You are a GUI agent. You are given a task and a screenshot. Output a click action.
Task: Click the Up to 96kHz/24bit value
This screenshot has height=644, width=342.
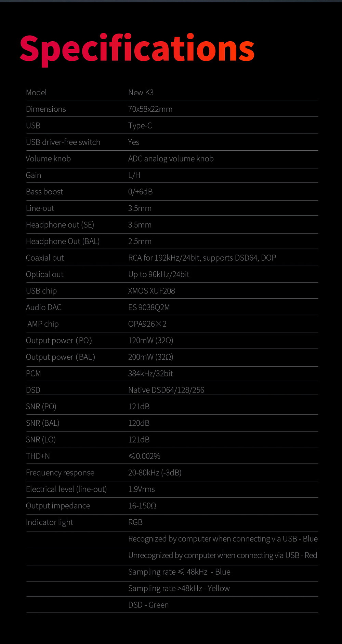point(159,274)
